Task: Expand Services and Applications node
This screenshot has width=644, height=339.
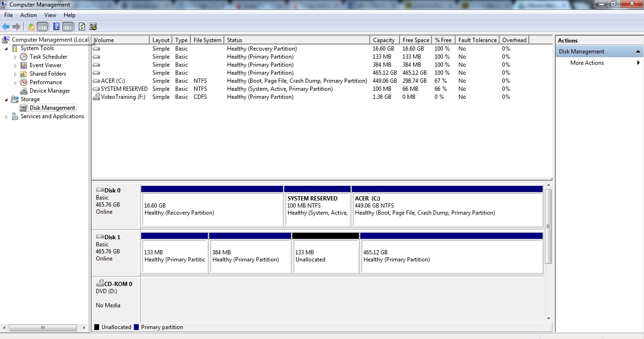Action: pyautogui.click(x=6, y=117)
